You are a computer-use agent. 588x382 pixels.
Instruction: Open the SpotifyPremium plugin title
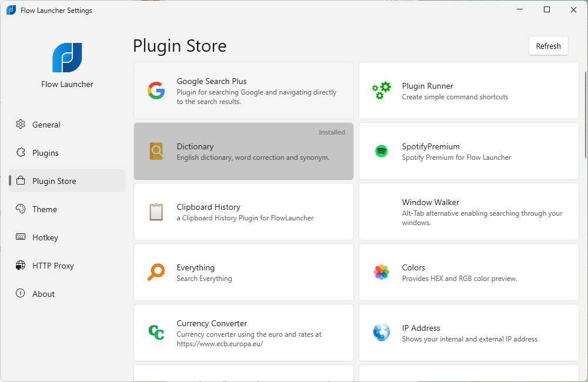point(431,146)
